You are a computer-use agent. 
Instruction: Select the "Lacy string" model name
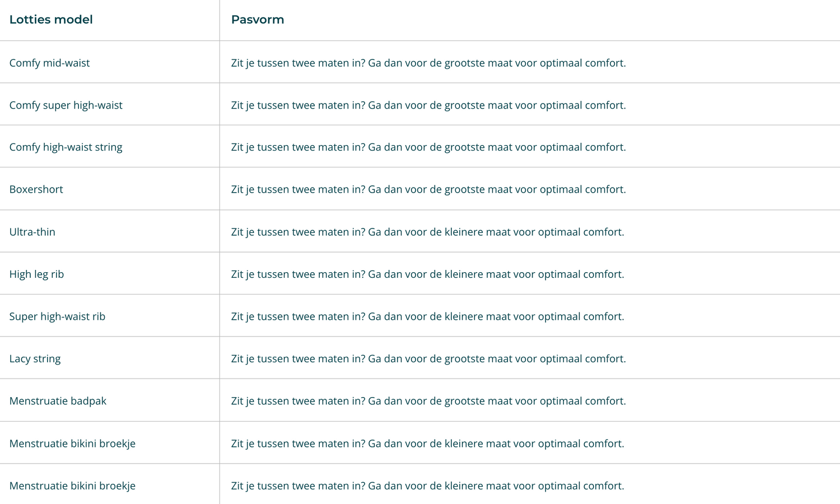[35, 359]
